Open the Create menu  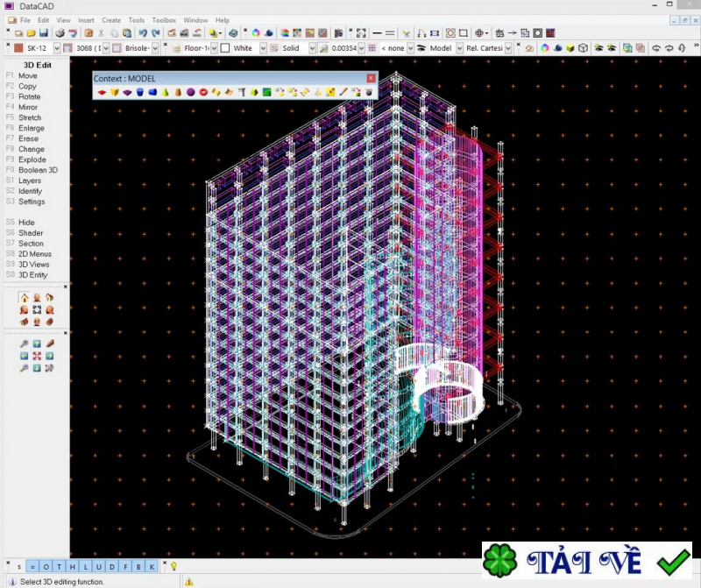point(111,20)
